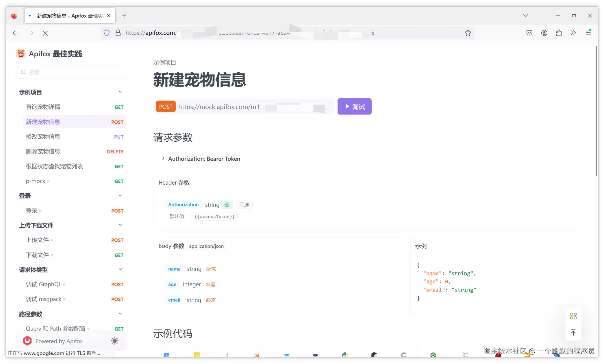Toggle the dark mode sun icon

(x=114, y=341)
